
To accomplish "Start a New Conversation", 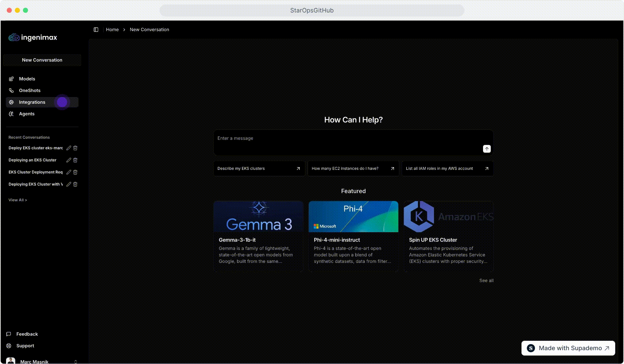I will click(42, 60).
